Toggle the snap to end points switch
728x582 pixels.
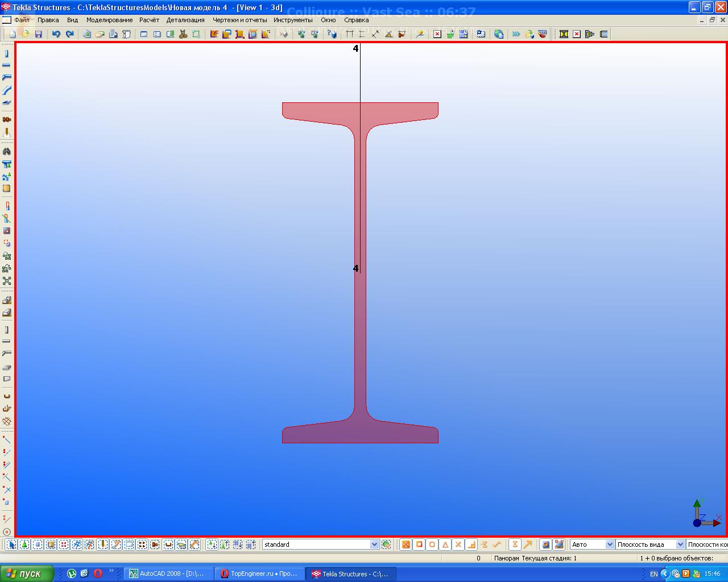pos(419,544)
